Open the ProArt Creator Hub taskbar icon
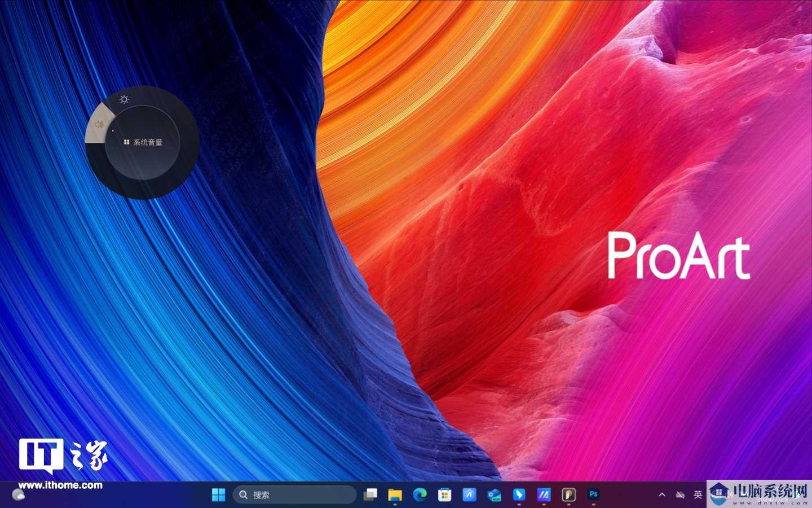Screen dimensions: 812x508 click(x=568, y=495)
